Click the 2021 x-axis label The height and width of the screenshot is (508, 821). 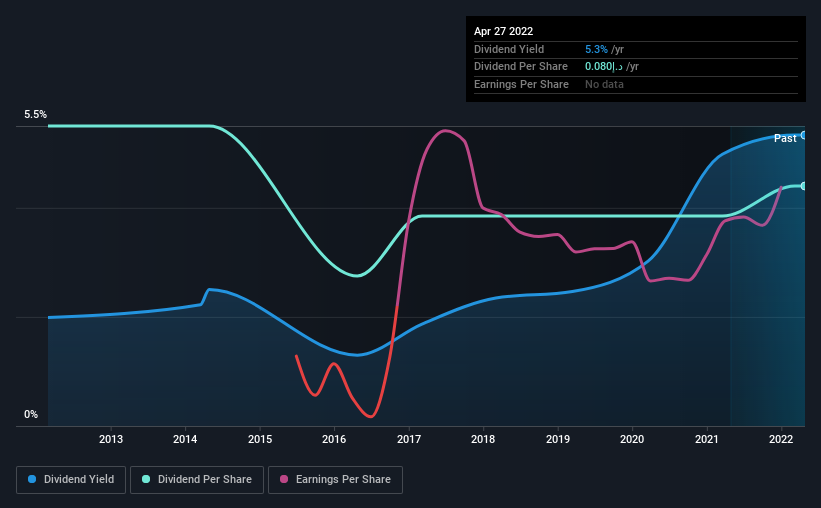pyautogui.click(x=707, y=439)
